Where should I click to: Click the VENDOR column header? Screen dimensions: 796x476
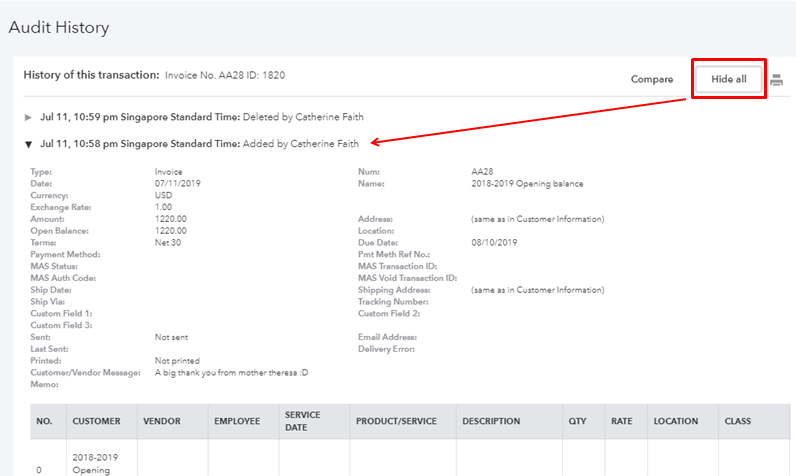tap(161, 422)
